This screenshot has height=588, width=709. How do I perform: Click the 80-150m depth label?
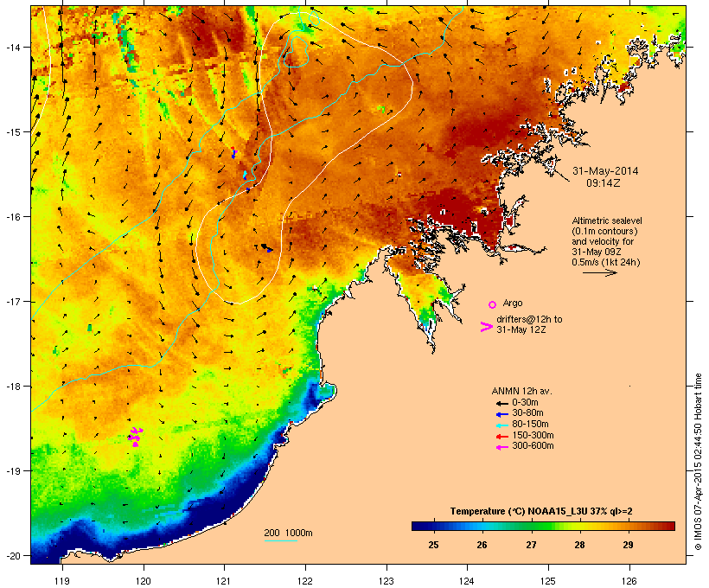pos(530,425)
